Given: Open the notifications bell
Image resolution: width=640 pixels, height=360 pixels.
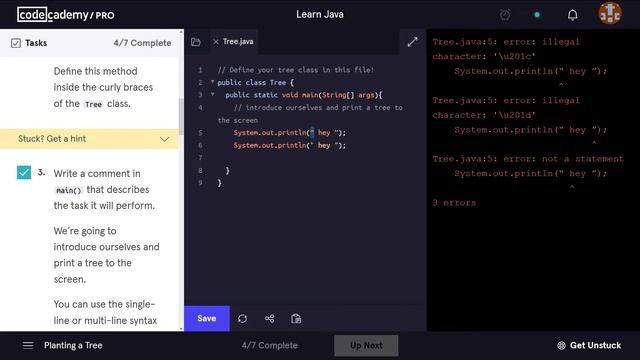Looking at the screenshot, I should (573, 15).
